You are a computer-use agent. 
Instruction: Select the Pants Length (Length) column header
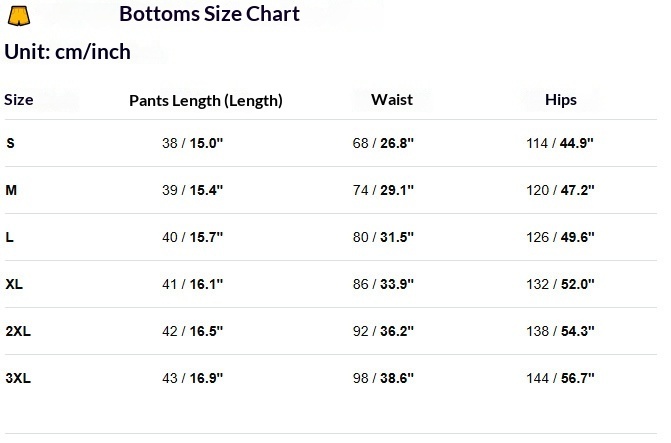tap(206, 100)
